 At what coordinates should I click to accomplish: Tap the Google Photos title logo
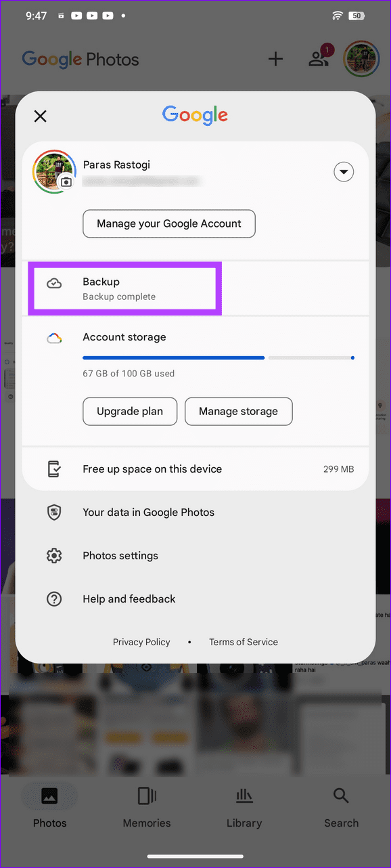(x=80, y=60)
